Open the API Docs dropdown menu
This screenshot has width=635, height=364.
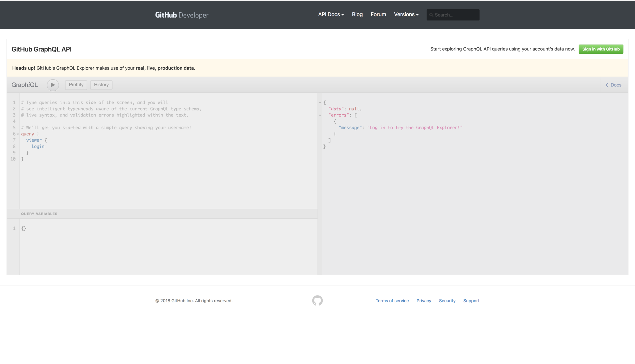click(331, 15)
